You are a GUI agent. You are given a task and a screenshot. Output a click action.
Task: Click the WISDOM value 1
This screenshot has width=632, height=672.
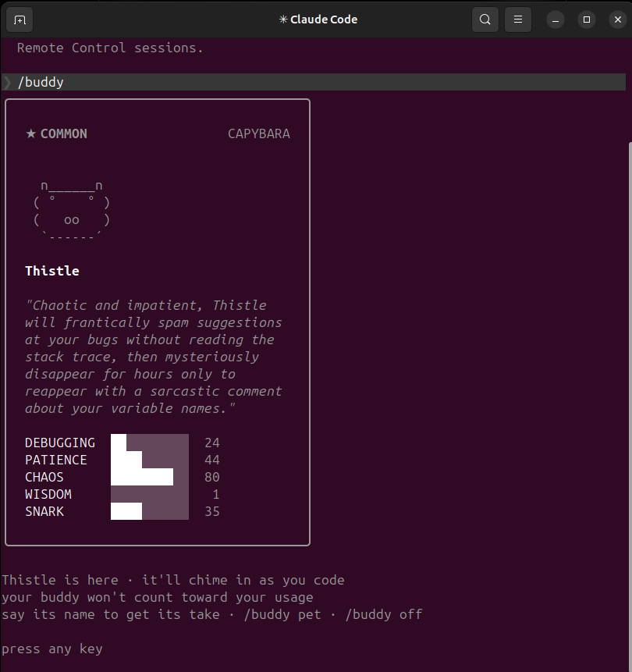point(216,494)
